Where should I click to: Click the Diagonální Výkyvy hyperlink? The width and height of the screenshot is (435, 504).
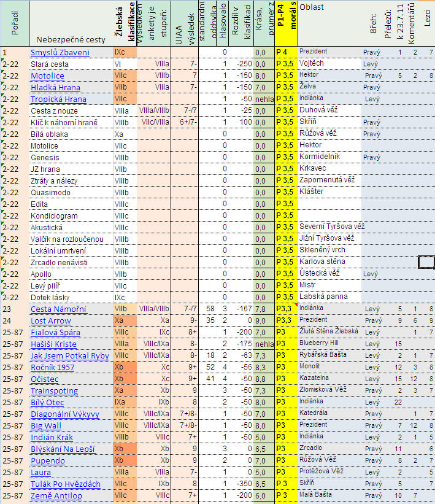[64, 414]
